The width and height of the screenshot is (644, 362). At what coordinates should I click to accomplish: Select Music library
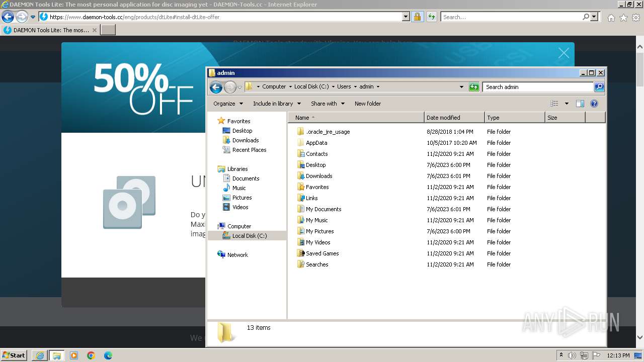[x=239, y=188]
